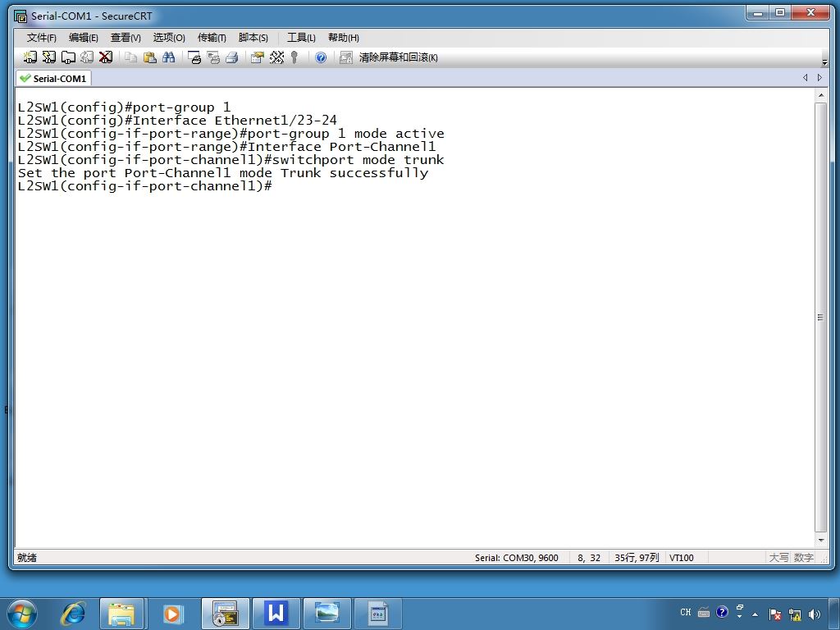Open the 脚本(S) menu

pos(253,38)
